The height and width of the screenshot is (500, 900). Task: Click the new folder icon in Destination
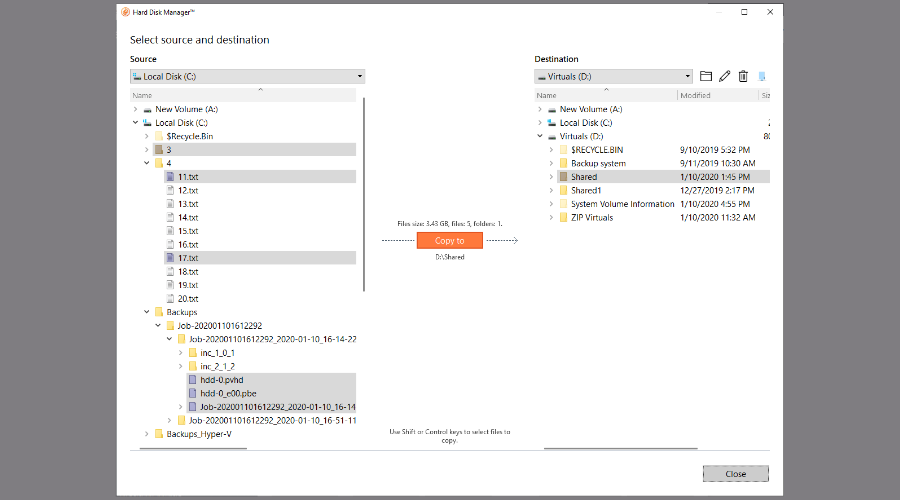(x=706, y=76)
